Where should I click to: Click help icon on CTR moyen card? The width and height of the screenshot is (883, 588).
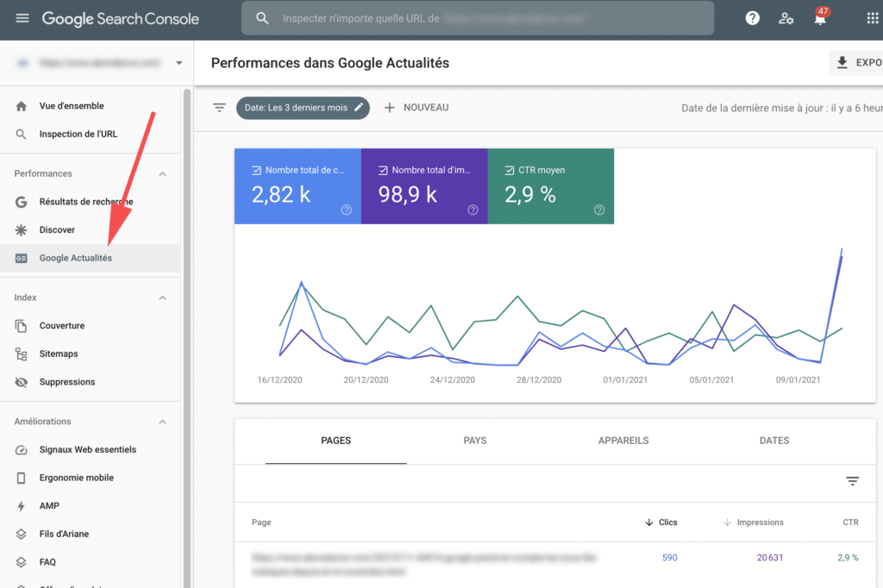599,210
